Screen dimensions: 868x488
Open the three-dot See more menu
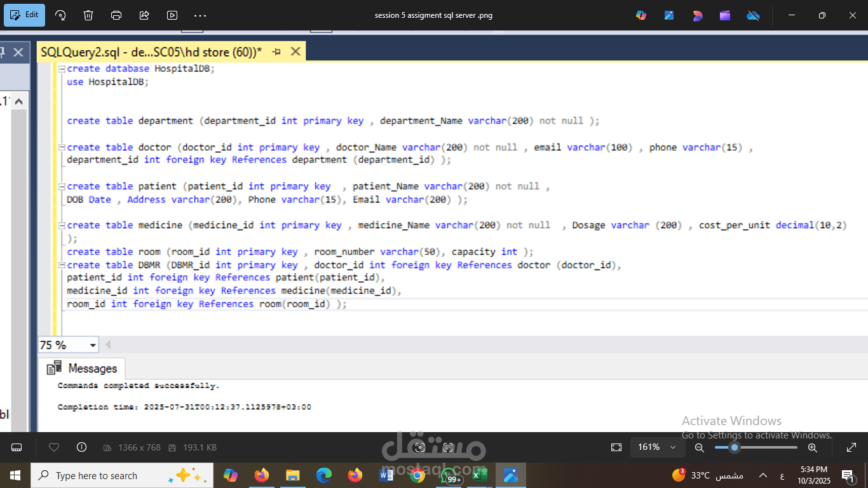click(200, 15)
